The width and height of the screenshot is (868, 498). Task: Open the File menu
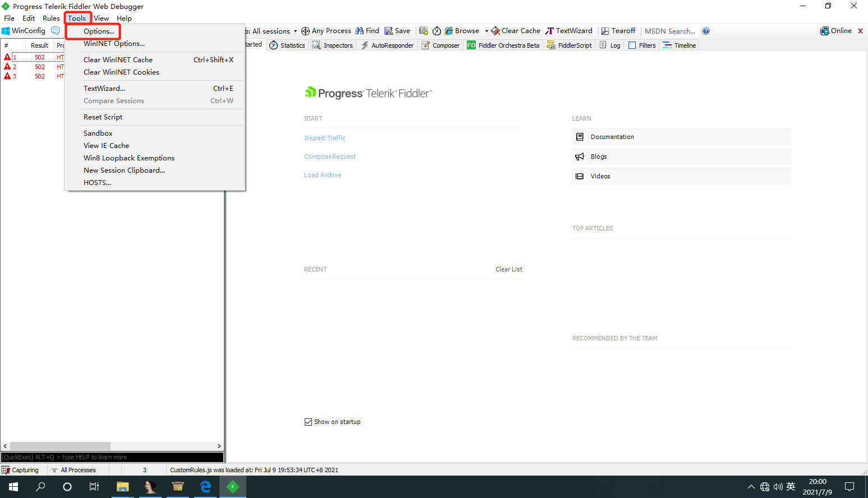pos(10,19)
